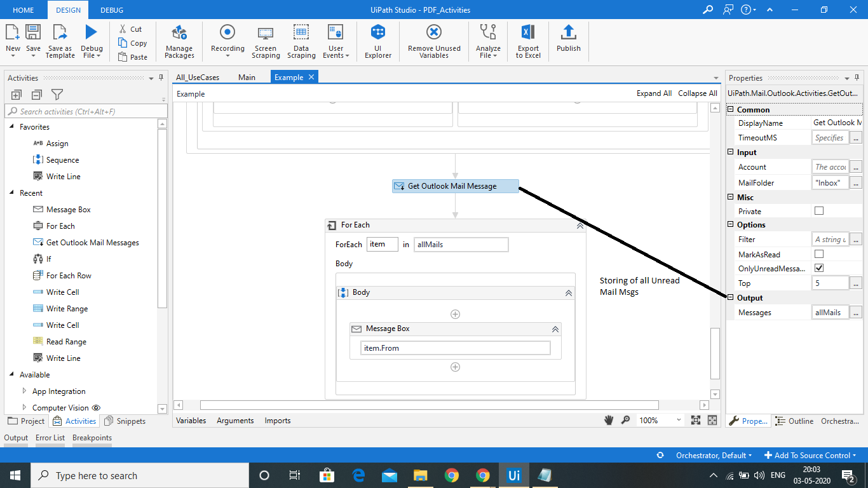Open the All_UseCases tab

pyautogui.click(x=198, y=77)
